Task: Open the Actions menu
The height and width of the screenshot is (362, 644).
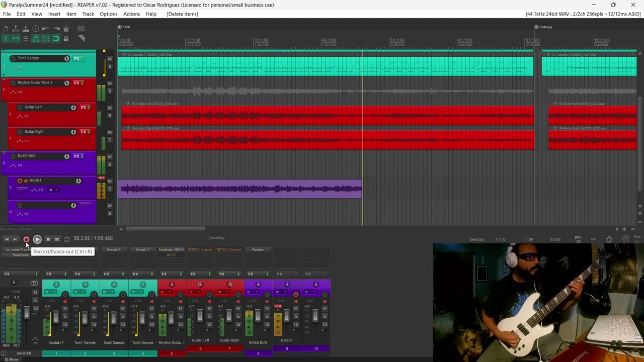Action: [x=131, y=14]
